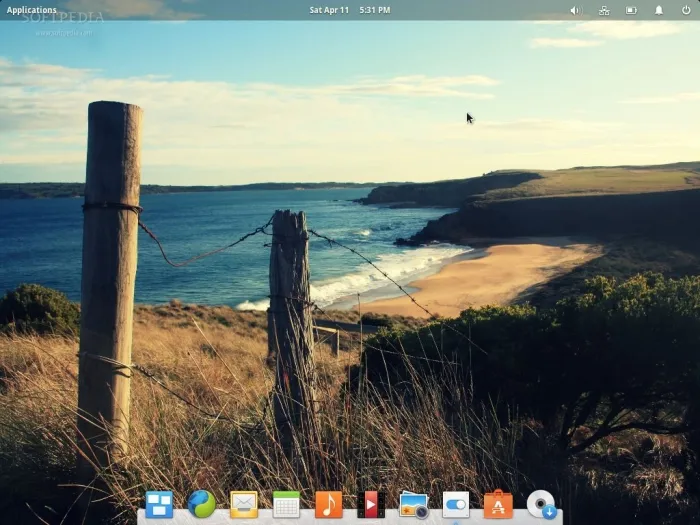700x525 pixels.
Task: Launch the disc installer icon in dock
Action: pos(541,504)
